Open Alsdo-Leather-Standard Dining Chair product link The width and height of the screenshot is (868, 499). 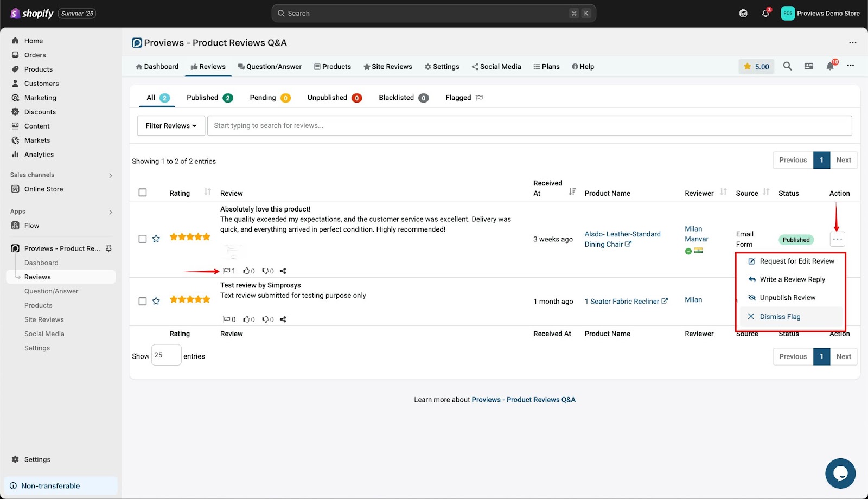point(622,239)
